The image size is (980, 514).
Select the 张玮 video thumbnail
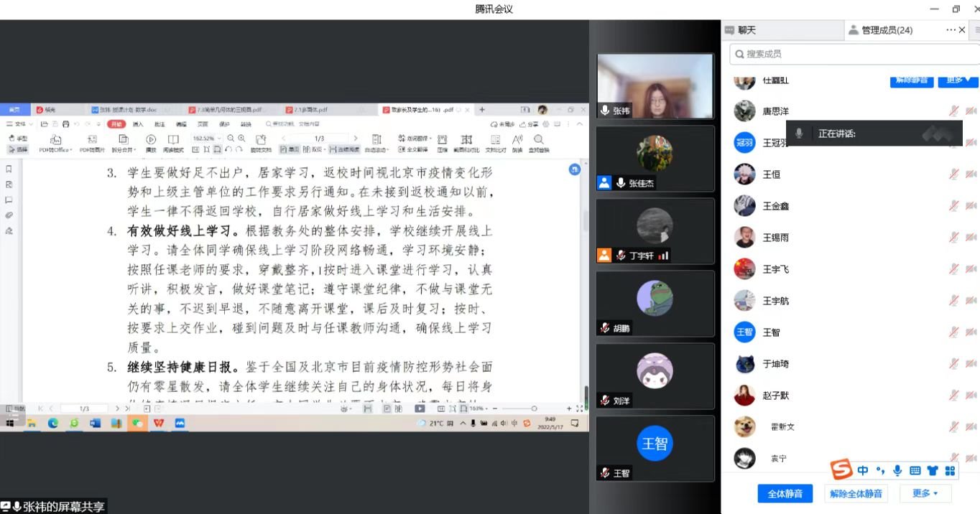click(x=655, y=86)
